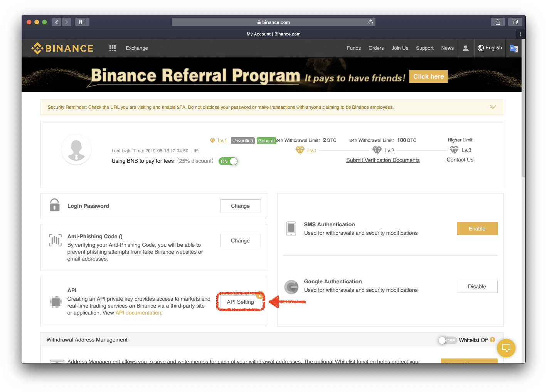This screenshot has width=547, height=392.
Task: Click the globe language icon
Action: click(481, 48)
